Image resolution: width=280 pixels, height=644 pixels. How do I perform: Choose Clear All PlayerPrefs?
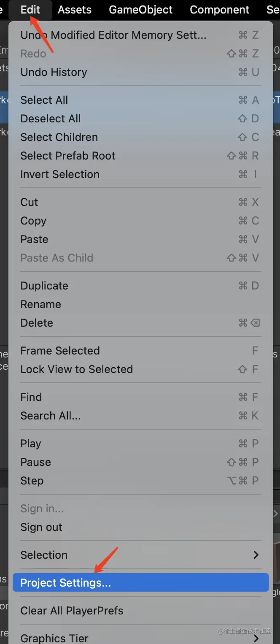click(x=72, y=611)
